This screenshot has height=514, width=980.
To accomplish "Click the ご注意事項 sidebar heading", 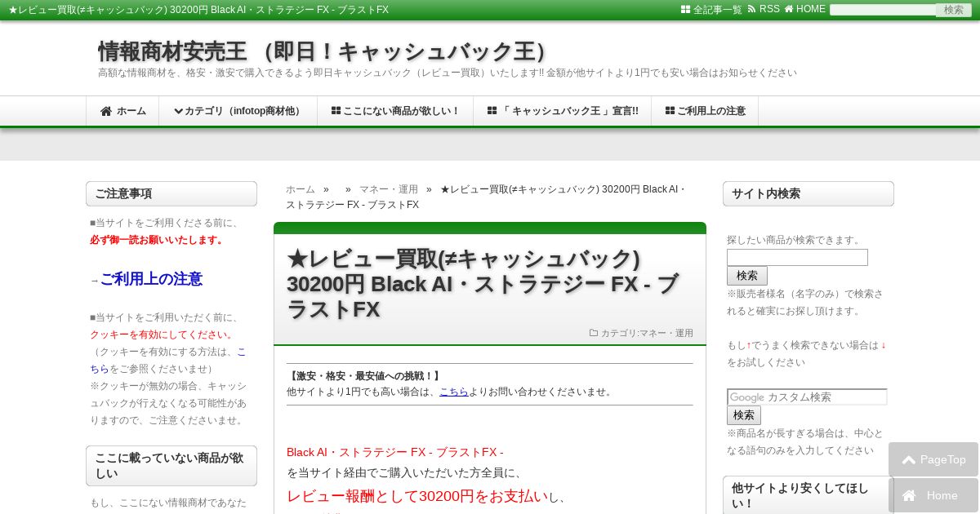I will click(x=171, y=194).
